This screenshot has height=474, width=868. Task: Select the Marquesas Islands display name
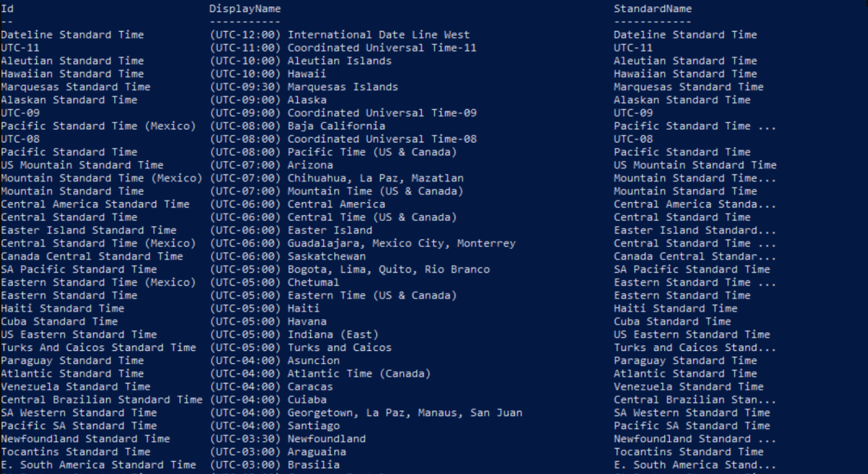click(342, 86)
